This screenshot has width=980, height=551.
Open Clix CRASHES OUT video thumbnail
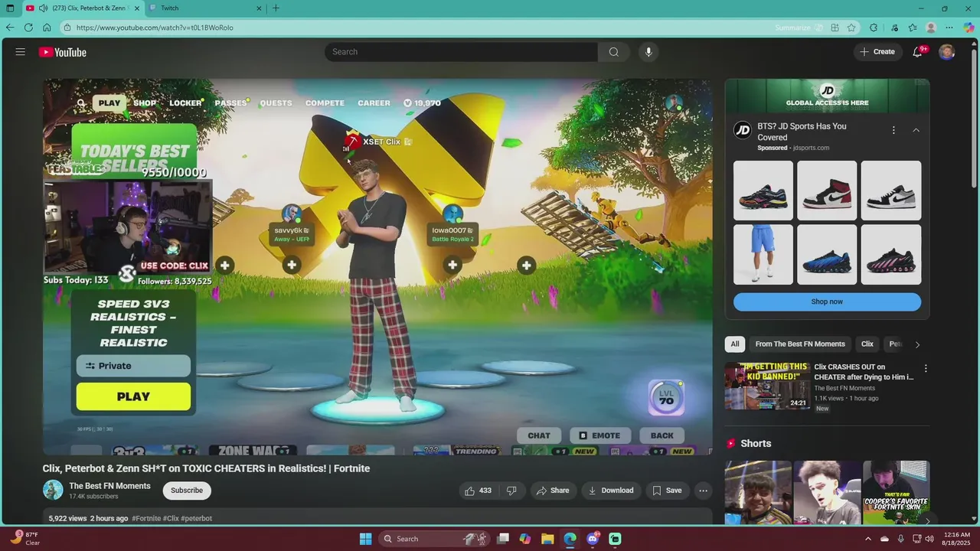(x=766, y=386)
